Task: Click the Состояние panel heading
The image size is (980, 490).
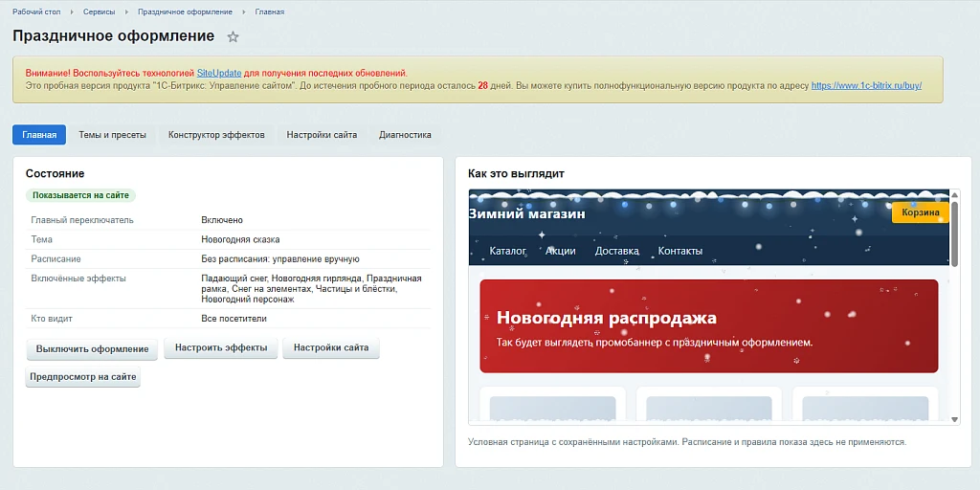Action: (x=55, y=174)
